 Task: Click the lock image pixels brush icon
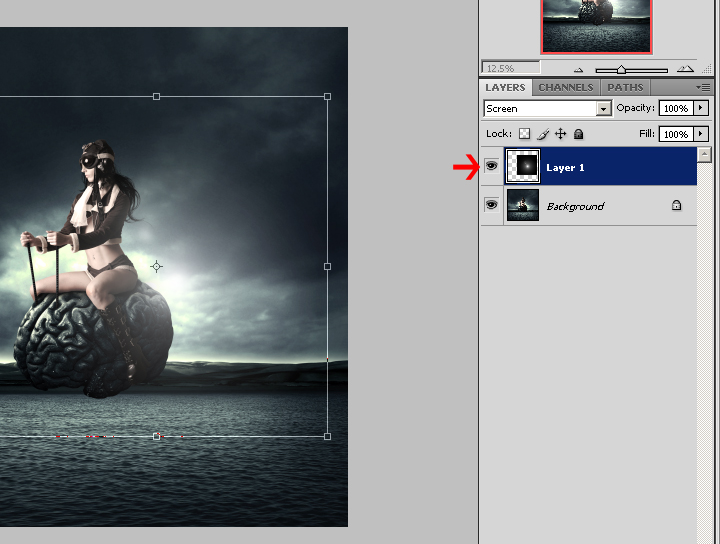tap(543, 134)
